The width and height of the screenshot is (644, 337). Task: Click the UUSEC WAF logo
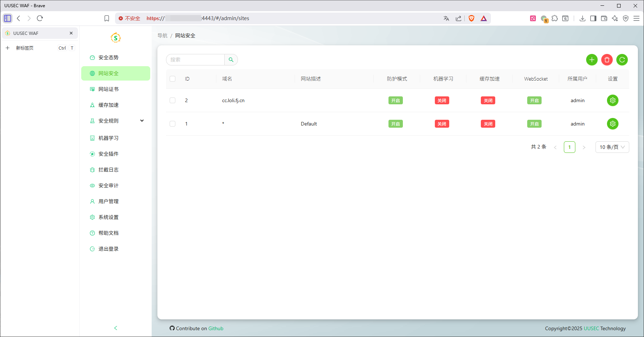point(115,37)
